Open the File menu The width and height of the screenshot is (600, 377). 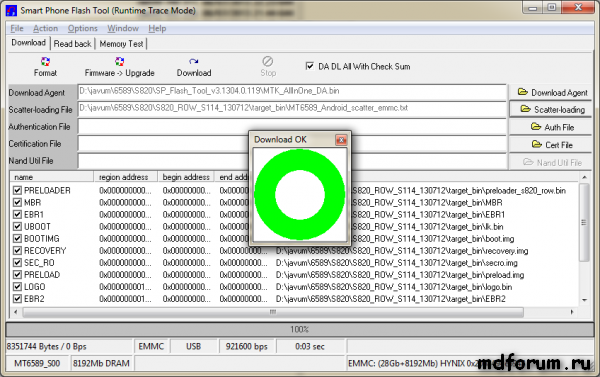coord(17,28)
